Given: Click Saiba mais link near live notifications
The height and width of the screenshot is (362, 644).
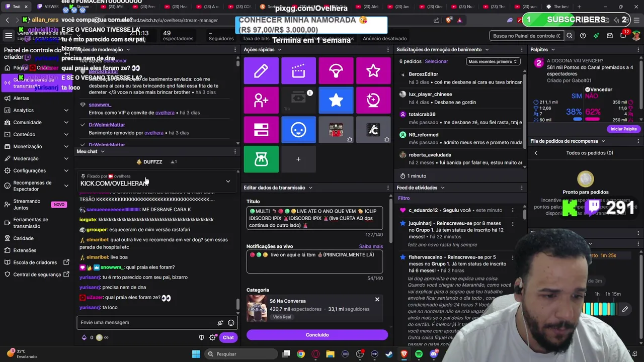Looking at the screenshot, I should coord(371,246).
